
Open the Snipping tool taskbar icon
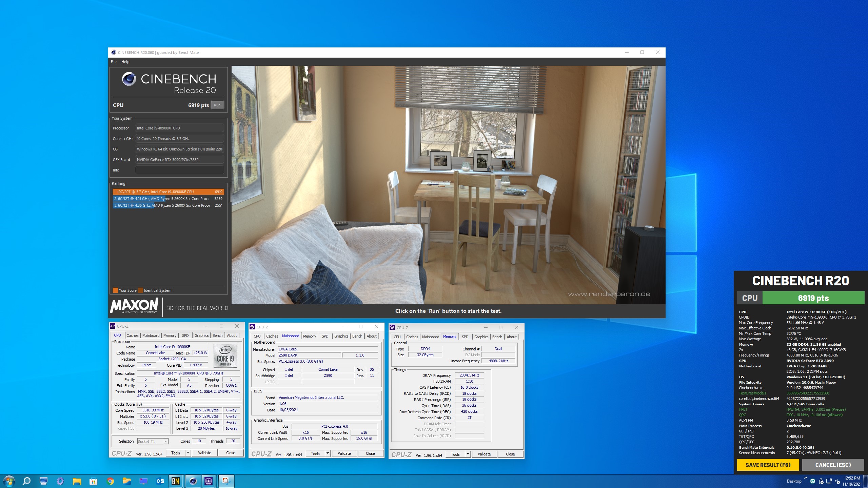pos(226,481)
